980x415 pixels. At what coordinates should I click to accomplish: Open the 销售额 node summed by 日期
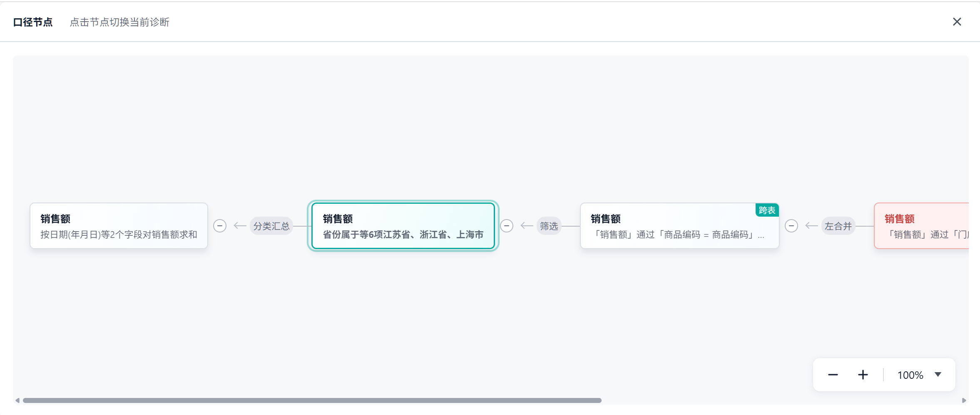tap(119, 226)
